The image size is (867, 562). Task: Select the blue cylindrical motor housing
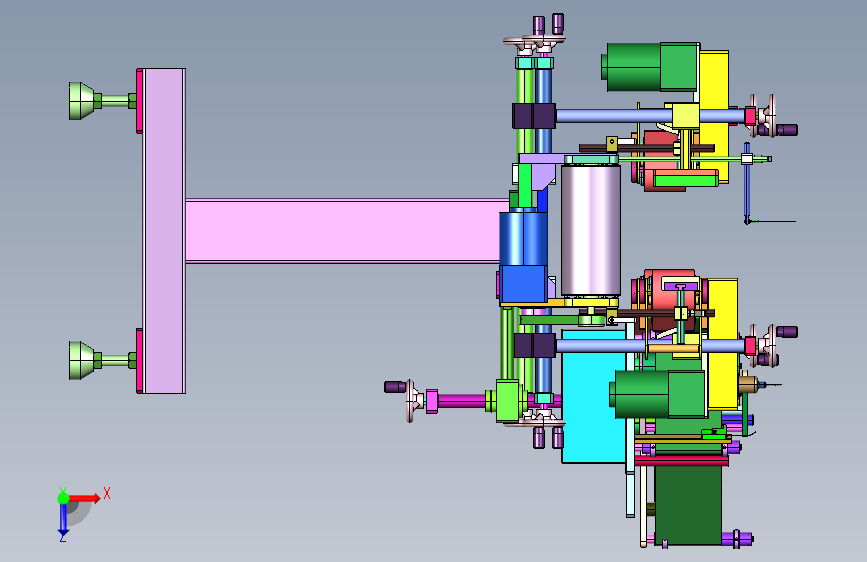[x=523, y=238]
